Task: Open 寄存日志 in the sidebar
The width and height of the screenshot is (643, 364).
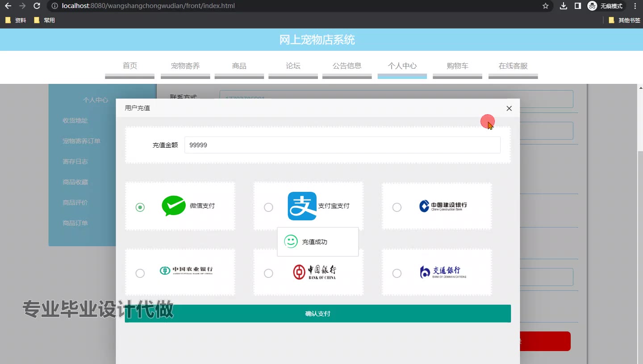Action: 75,161
